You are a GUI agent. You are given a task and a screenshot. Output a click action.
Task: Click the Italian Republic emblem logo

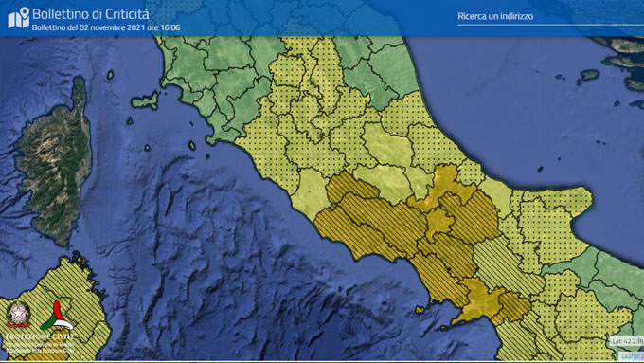(18, 315)
